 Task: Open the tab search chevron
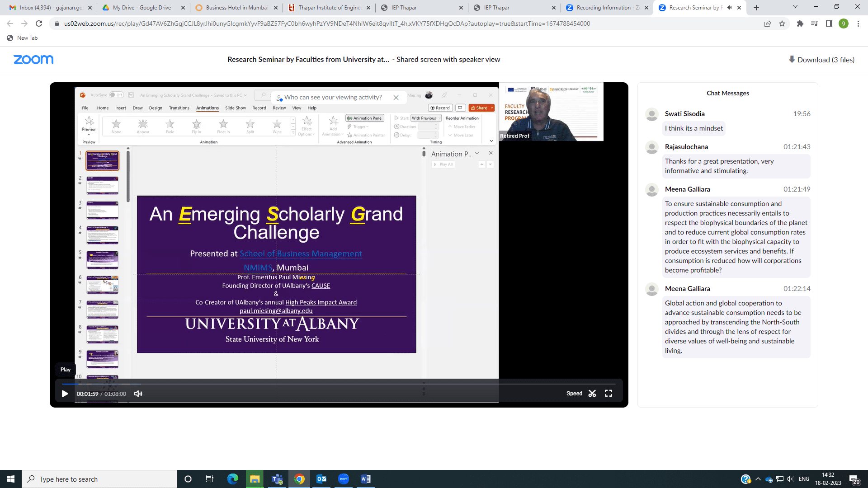point(795,7)
